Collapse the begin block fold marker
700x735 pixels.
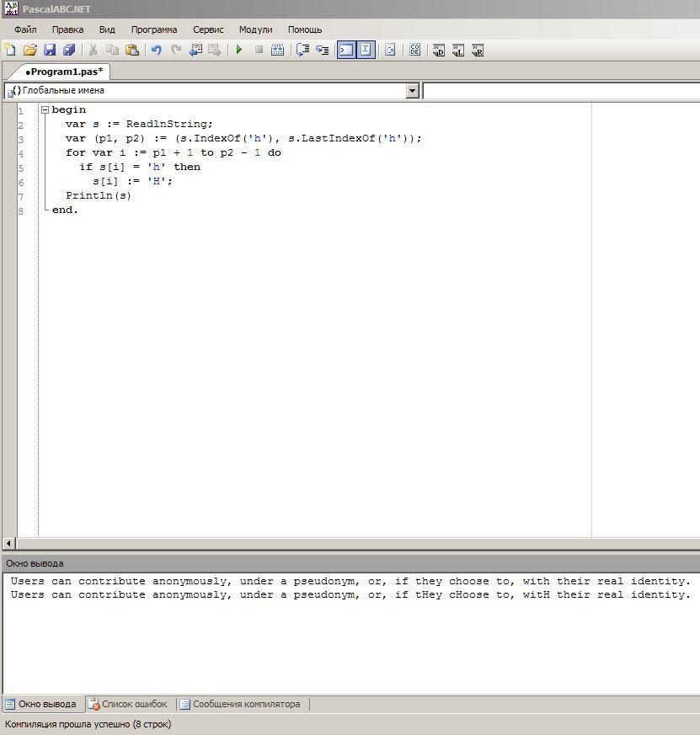pyautogui.click(x=45, y=110)
